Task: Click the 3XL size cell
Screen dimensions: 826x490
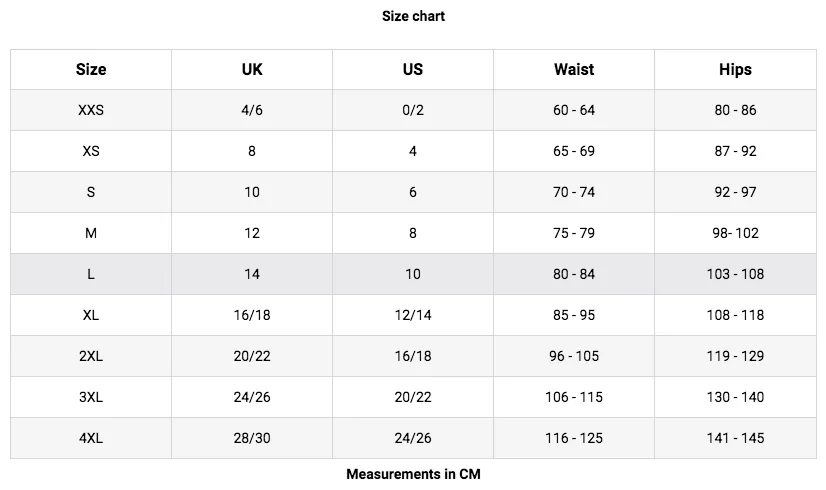Action: [91, 397]
